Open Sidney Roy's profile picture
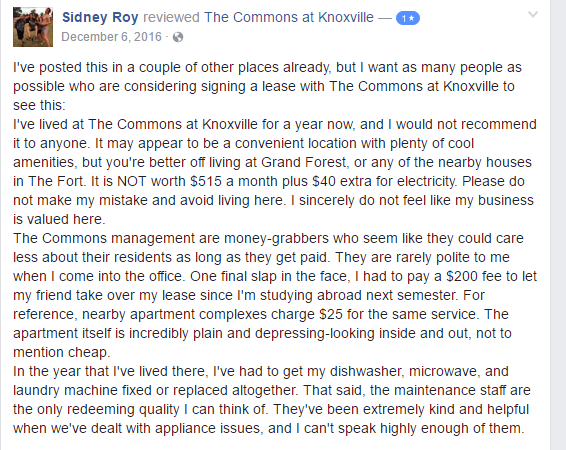Image resolution: width=566 pixels, height=450 pixels. tap(33, 27)
